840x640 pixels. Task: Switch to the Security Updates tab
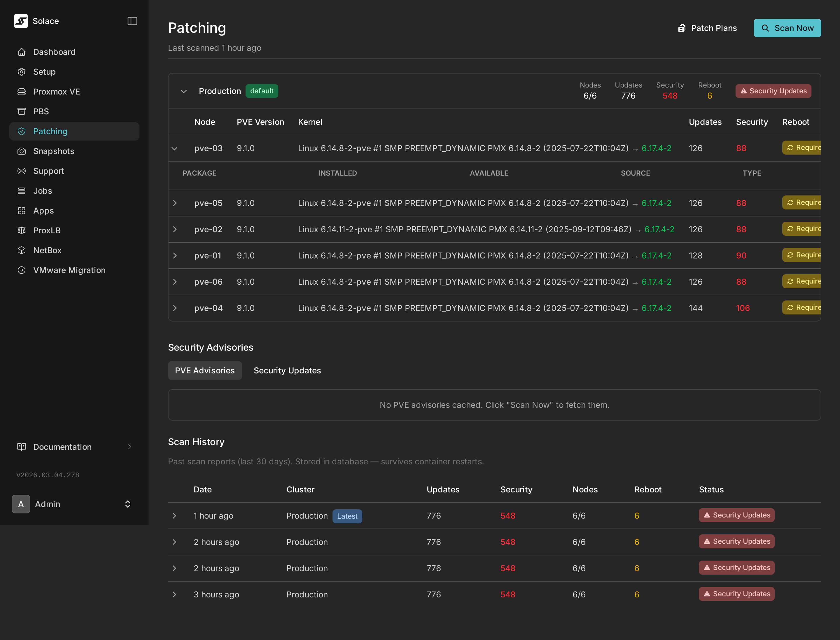287,370
